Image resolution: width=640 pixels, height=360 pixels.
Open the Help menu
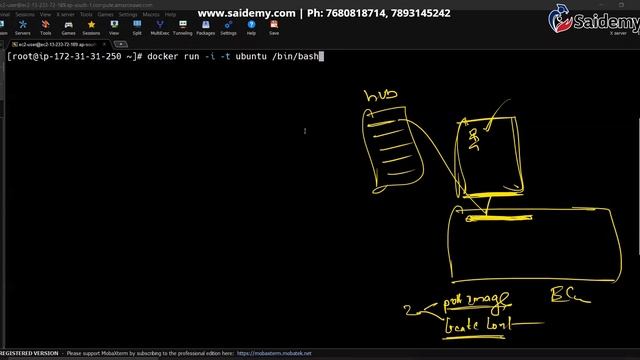[x=170, y=14]
